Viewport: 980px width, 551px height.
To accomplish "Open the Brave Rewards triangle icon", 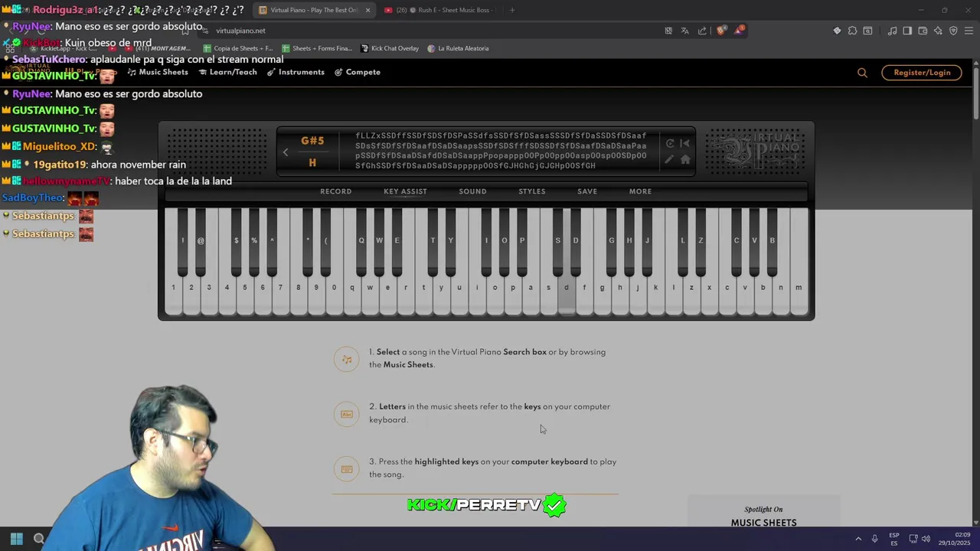I will 738,31.
